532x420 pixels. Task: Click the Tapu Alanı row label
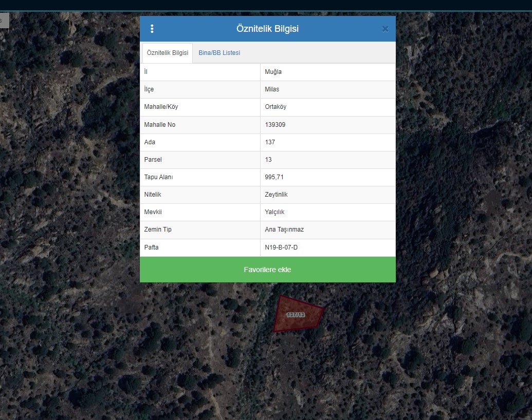(x=159, y=177)
